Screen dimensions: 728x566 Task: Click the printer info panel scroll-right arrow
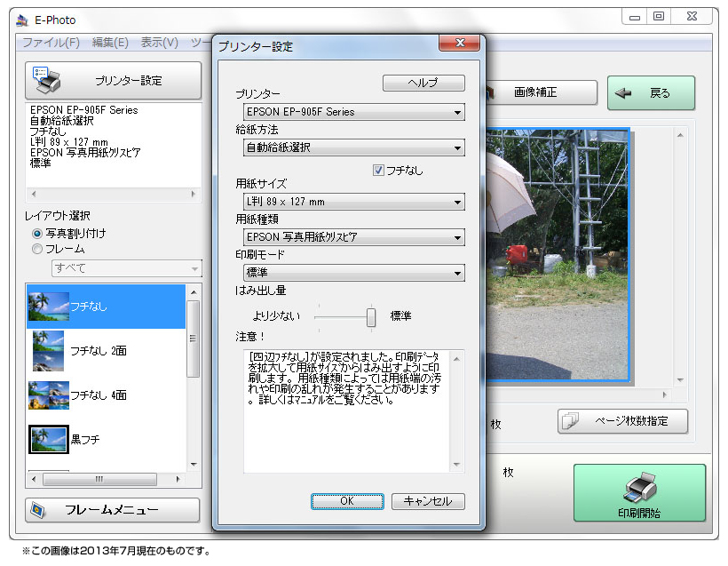(194, 195)
